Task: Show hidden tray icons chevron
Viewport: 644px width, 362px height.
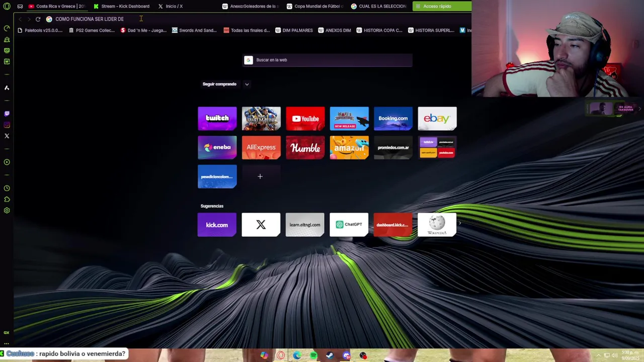Action: (x=598, y=355)
